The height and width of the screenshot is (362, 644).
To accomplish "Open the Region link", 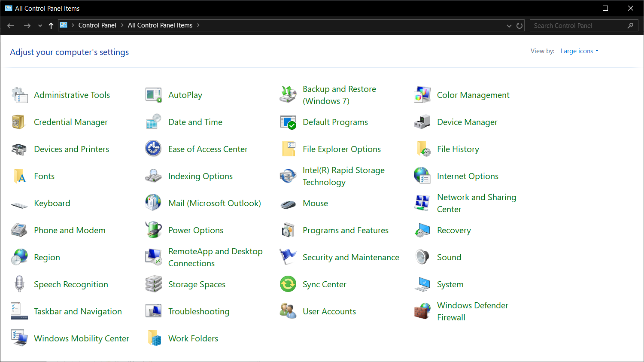I will coord(47,257).
